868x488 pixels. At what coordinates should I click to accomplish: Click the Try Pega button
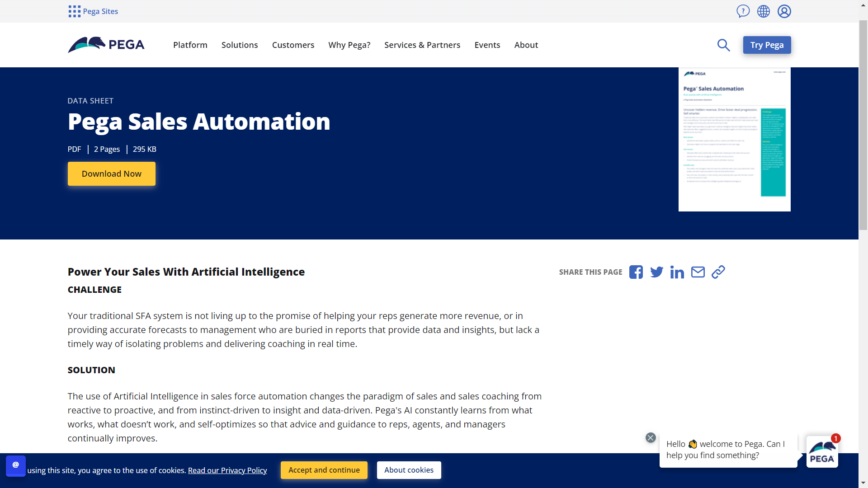767,45
